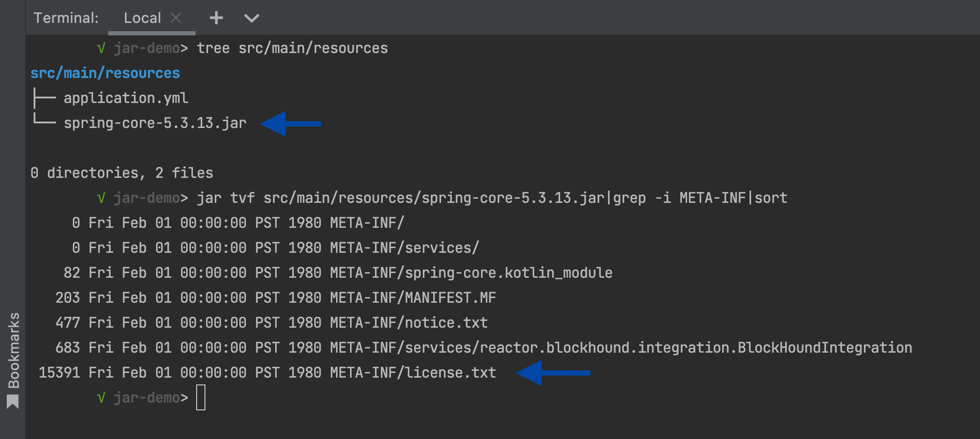Click META-INF/spring-core.kotlin_module entry
Image resolution: width=980 pixels, height=439 pixels.
click(x=471, y=273)
